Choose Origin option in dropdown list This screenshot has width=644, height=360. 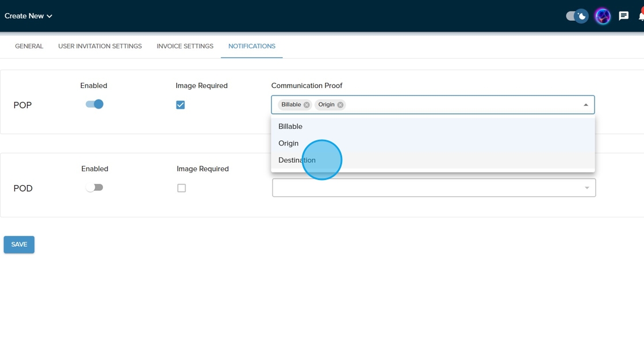pos(289,143)
